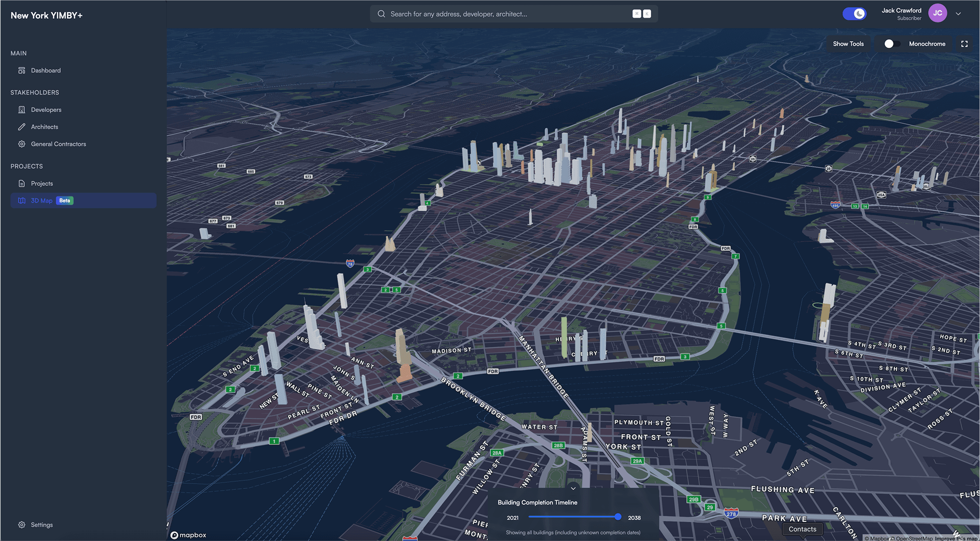Click the search magnifier icon
Image resolution: width=980 pixels, height=541 pixels.
click(381, 13)
